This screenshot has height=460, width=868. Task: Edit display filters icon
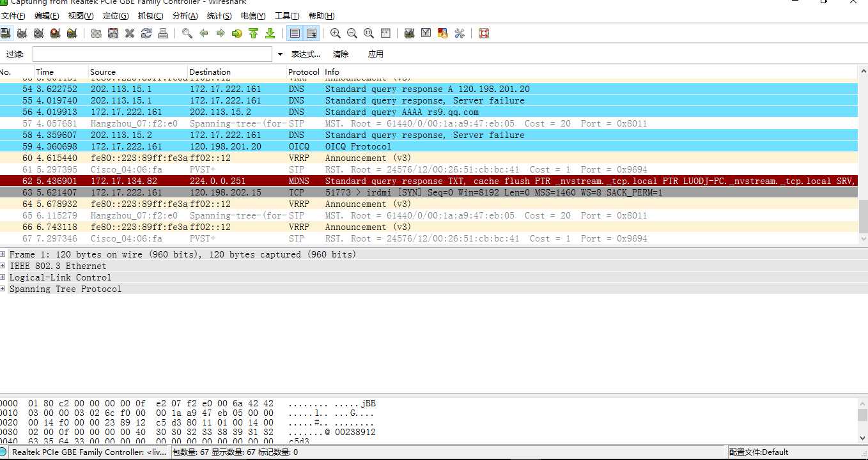[x=426, y=33]
